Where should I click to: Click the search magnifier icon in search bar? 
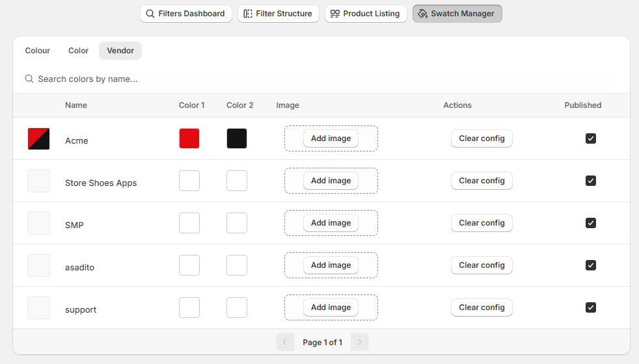(x=29, y=79)
